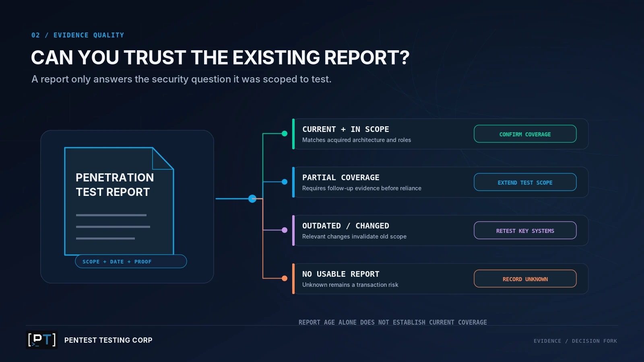644x362 pixels.
Task: Click the EXTEND TEST SCOPE button
Action: [525, 182]
